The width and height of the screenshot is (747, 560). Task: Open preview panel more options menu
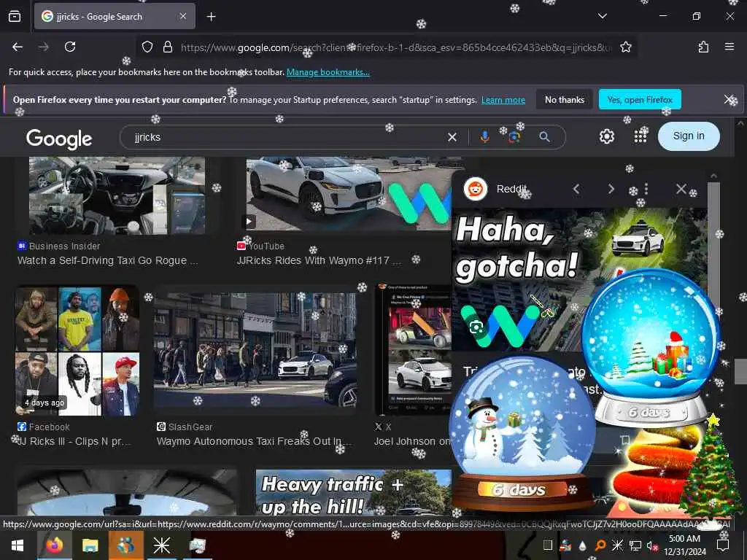click(646, 189)
